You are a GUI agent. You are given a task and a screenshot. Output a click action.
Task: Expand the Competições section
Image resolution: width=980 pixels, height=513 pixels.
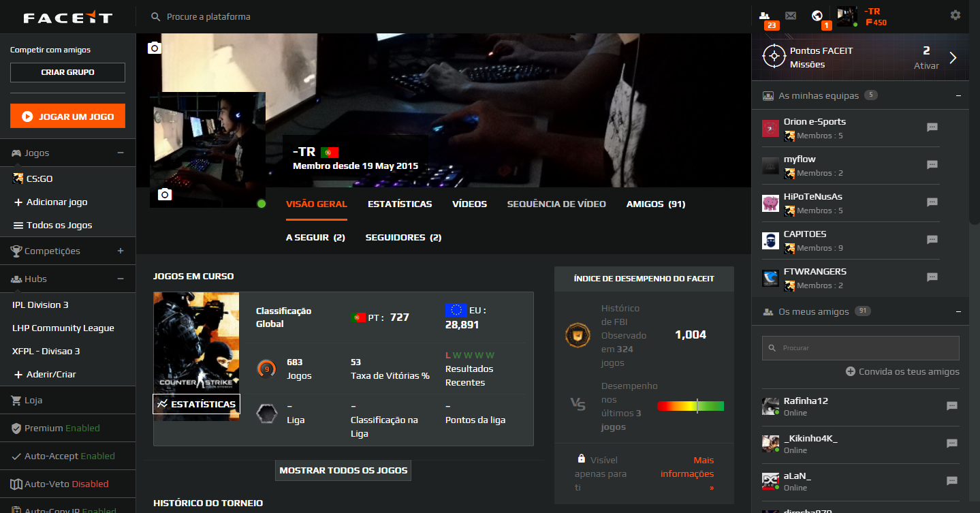(x=121, y=251)
